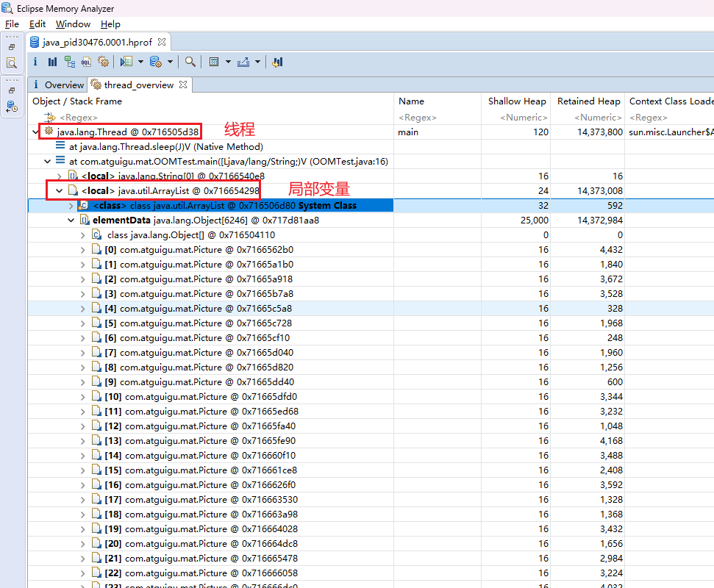Open thread overview gears toolbar icon
The image size is (714, 588).
click(x=104, y=62)
